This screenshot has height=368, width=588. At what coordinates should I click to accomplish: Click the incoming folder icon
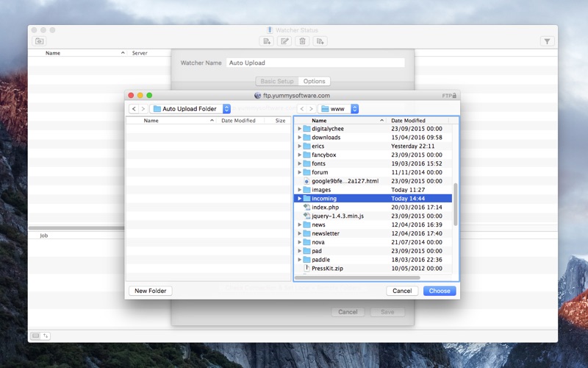tap(306, 199)
